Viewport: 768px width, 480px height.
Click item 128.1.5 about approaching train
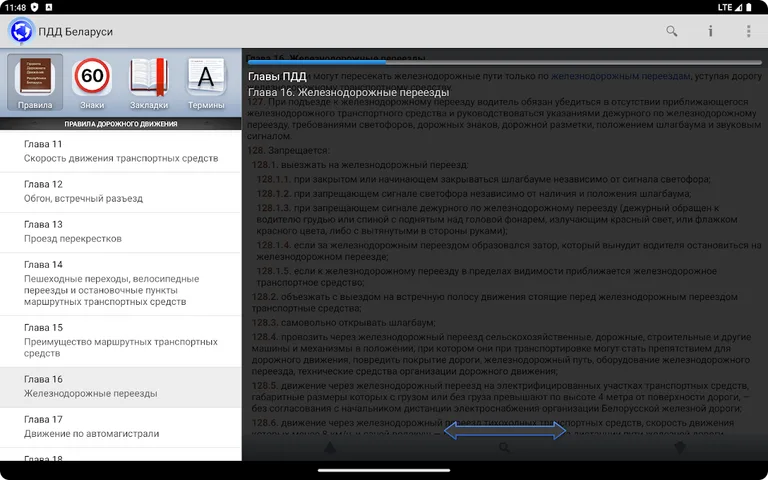(x=486, y=277)
